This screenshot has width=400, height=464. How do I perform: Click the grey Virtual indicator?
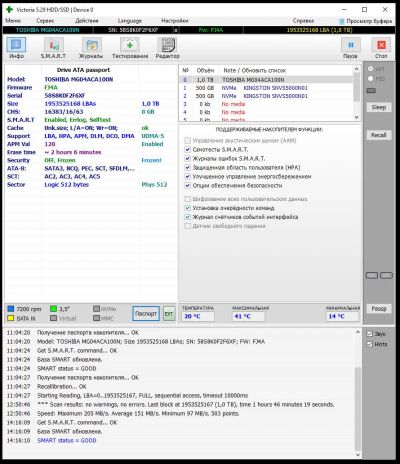53,318
